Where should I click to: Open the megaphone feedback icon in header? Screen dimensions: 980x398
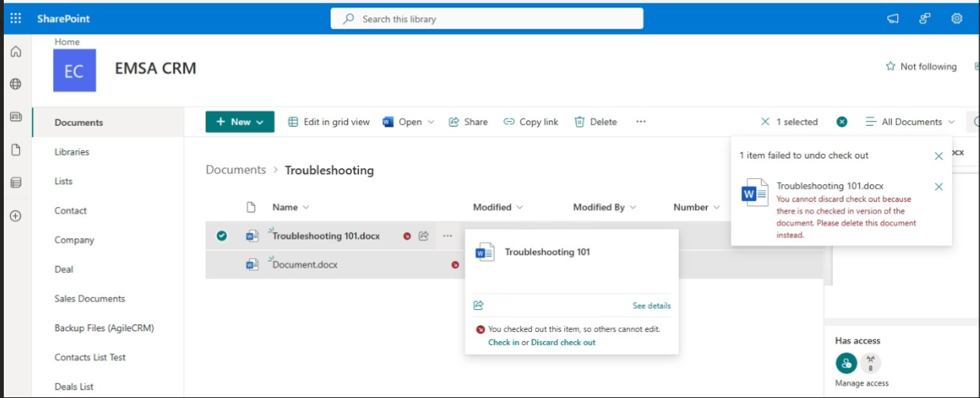(x=893, y=19)
